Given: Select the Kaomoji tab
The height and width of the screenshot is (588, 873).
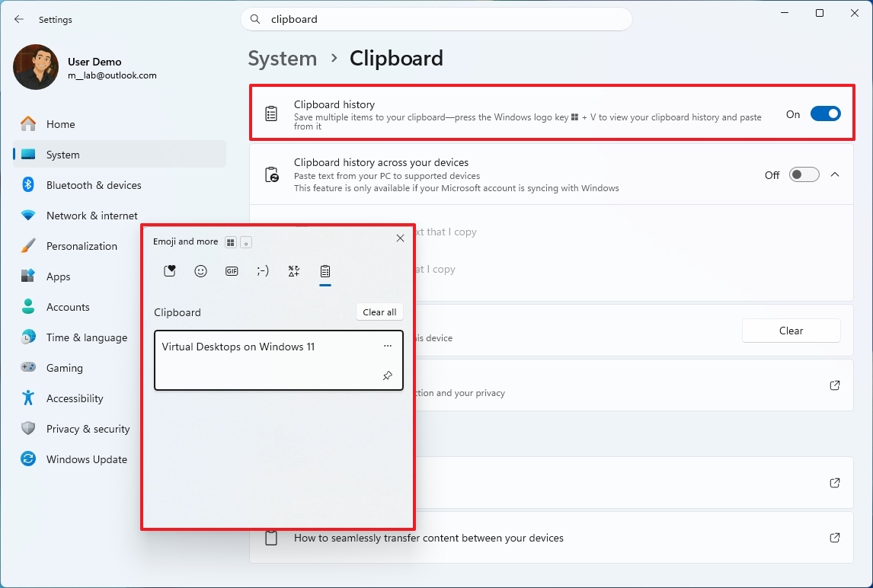Looking at the screenshot, I should click(x=263, y=270).
